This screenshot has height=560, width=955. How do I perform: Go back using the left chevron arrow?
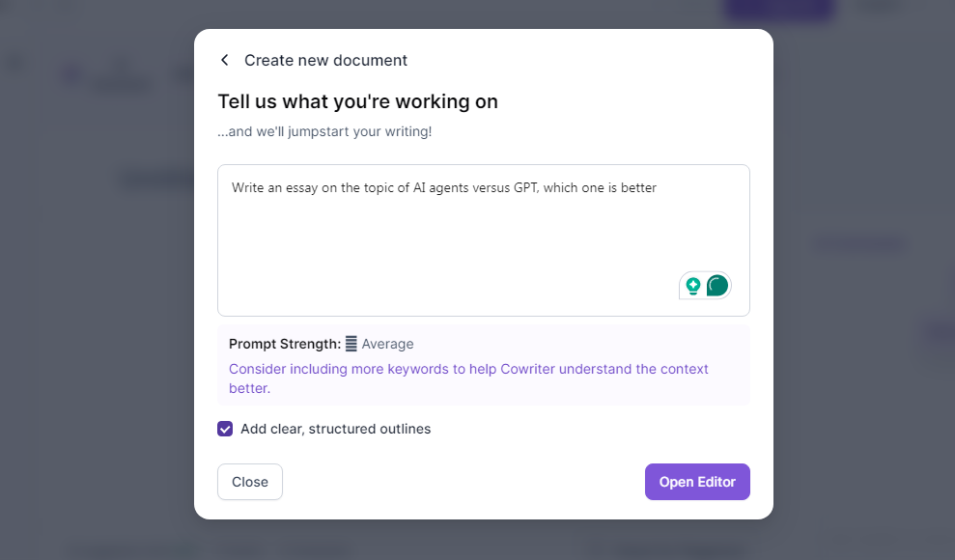coord(225,60)
